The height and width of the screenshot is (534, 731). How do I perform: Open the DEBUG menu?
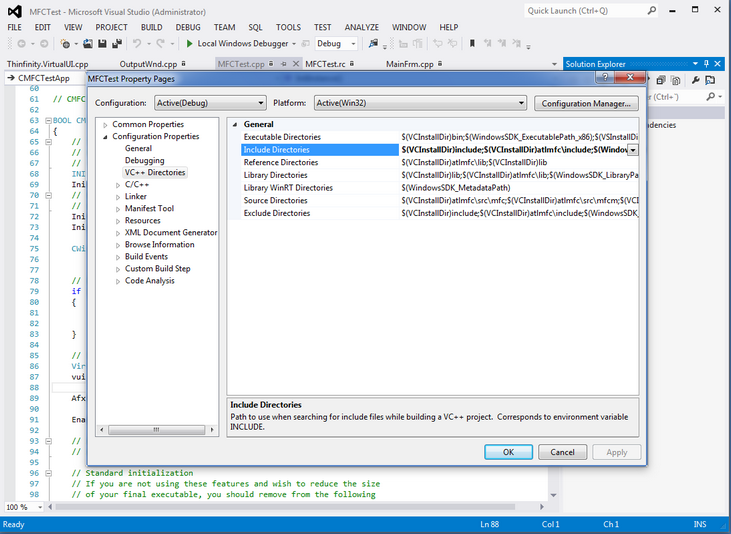(x=188, y=28)
